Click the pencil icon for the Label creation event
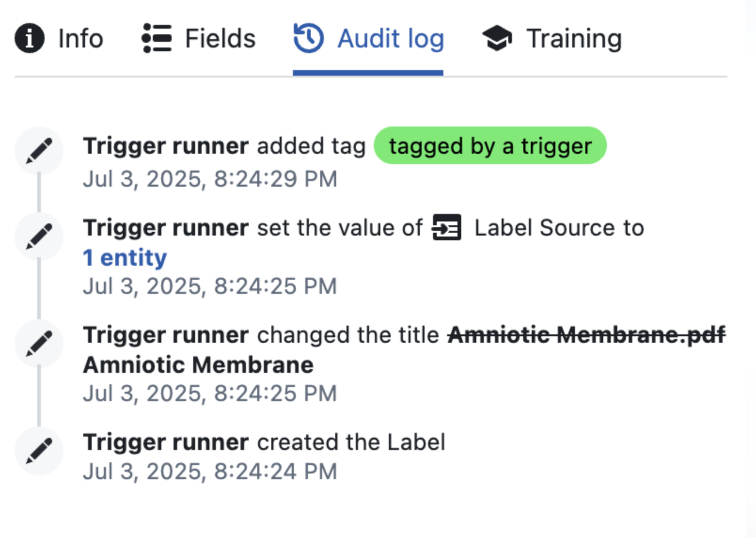756x537 pixels. coord(39,450)
